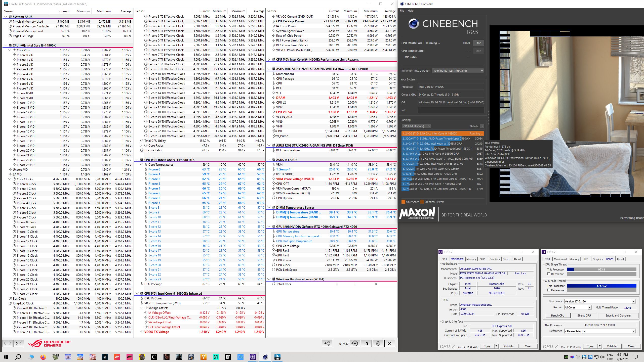Open Cinebench Help menu
Viewport: 644px width, 362px height.
[411, 11]
